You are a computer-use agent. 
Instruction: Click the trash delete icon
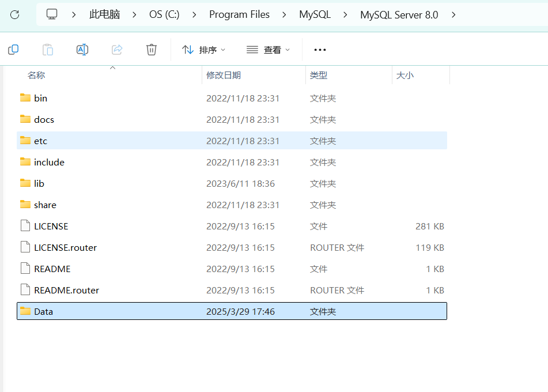coord(152,50)
